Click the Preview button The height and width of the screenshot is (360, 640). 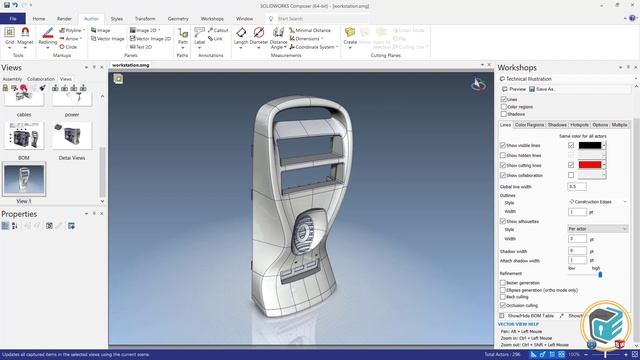(x=514, y=89)
